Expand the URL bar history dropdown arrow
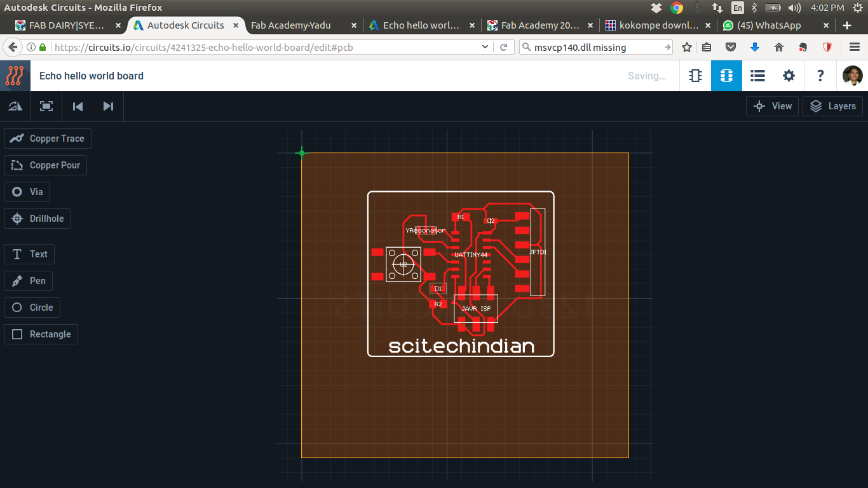 pyautogui.click(x=485, y=47)
